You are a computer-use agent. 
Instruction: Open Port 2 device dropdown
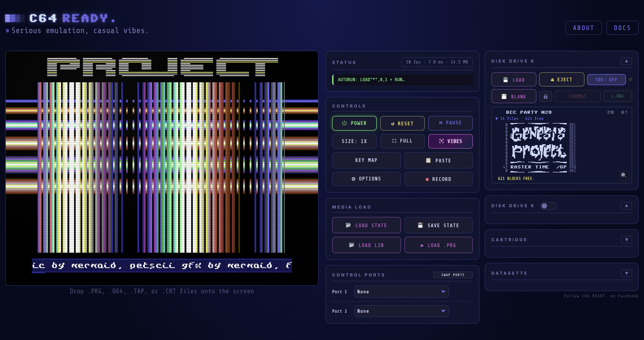[401, 311]
